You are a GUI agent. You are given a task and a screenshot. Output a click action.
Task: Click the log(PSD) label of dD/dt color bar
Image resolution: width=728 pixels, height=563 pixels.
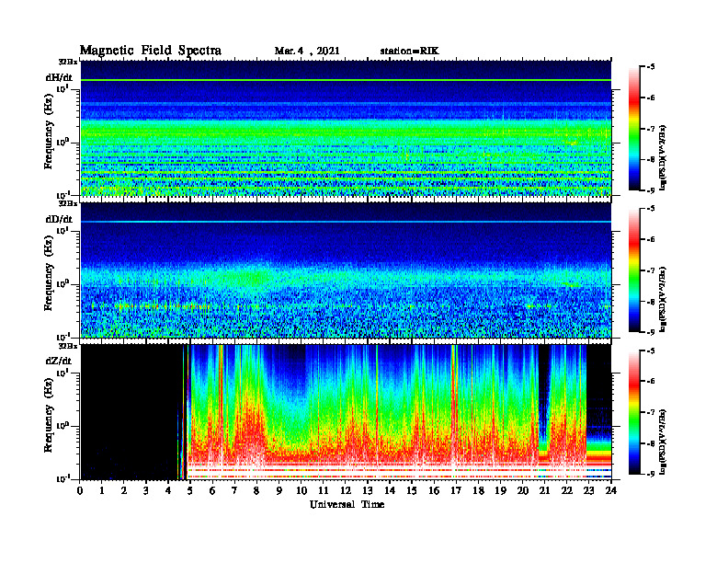[x=663, y=299]
